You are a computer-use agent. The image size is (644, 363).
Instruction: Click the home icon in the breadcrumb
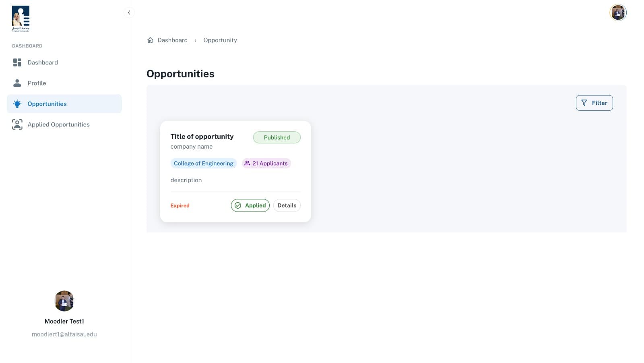click(150, 40)
